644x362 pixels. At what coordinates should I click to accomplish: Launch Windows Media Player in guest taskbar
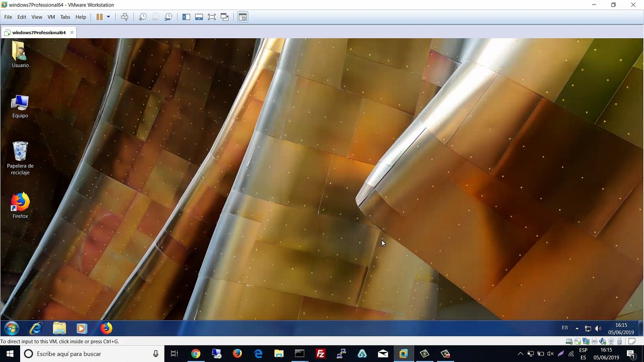coord(82,329)
